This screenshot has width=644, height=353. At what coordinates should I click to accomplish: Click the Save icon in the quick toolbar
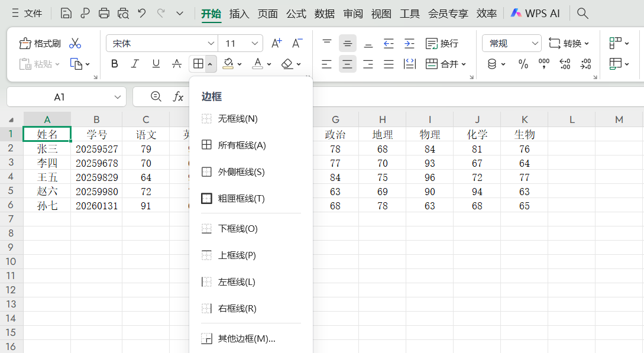click(66, 13)
